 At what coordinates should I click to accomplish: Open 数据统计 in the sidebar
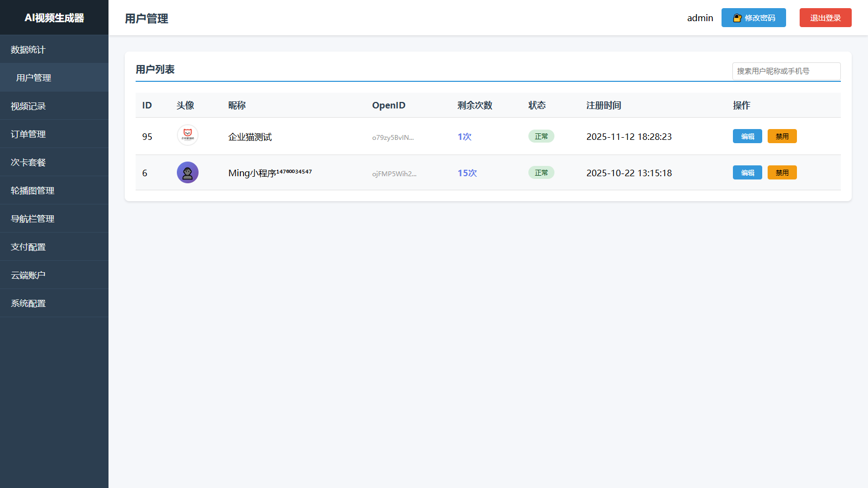(28, 49)
